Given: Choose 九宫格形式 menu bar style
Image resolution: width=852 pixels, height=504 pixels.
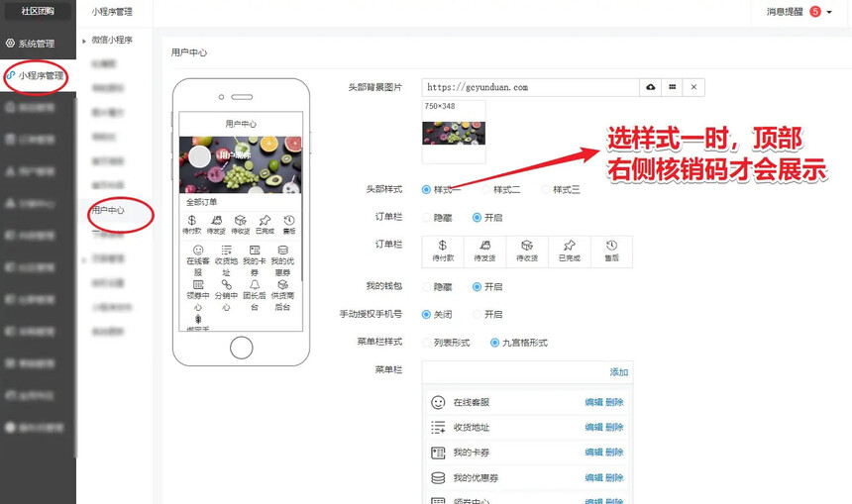Looking at the screenshot, I should point(494,343).
